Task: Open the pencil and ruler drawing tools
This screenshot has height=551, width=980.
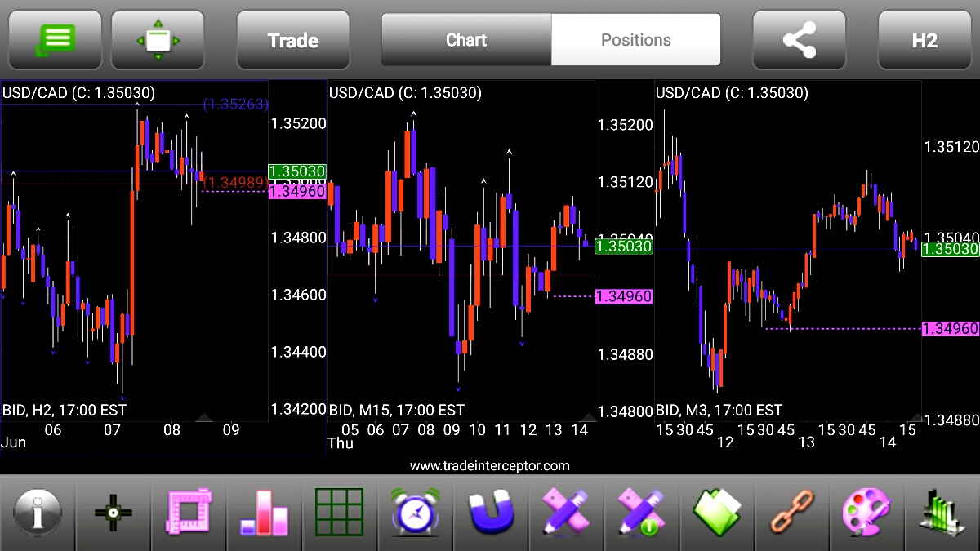Action: (x=566, y=513)
